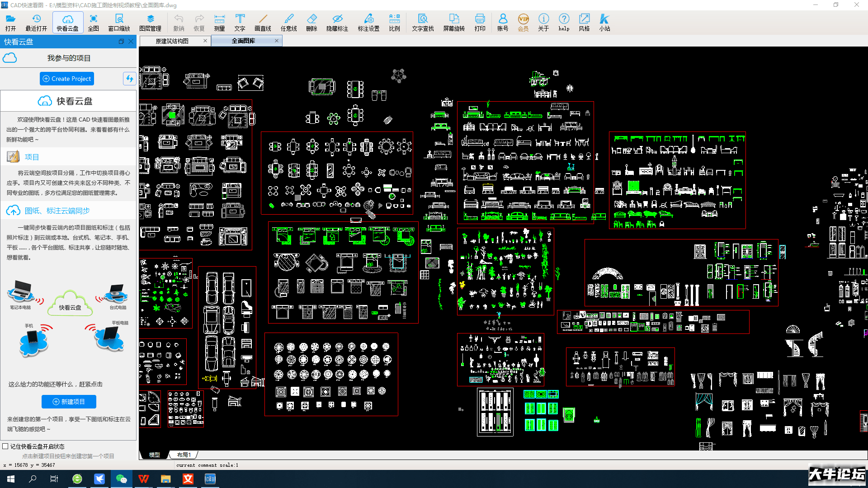Enable 记住快看云盘开启状态 checkbox
Viewport: 868px width, 488px height.
click(x=5, y=446)
